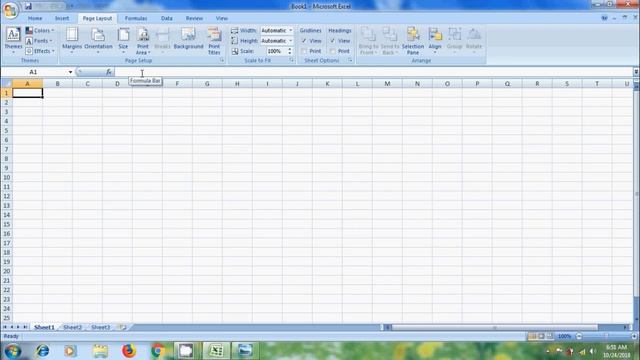Switch to Normal view in status bar
This screenshot has width=640, height=360.
point(532,336)
